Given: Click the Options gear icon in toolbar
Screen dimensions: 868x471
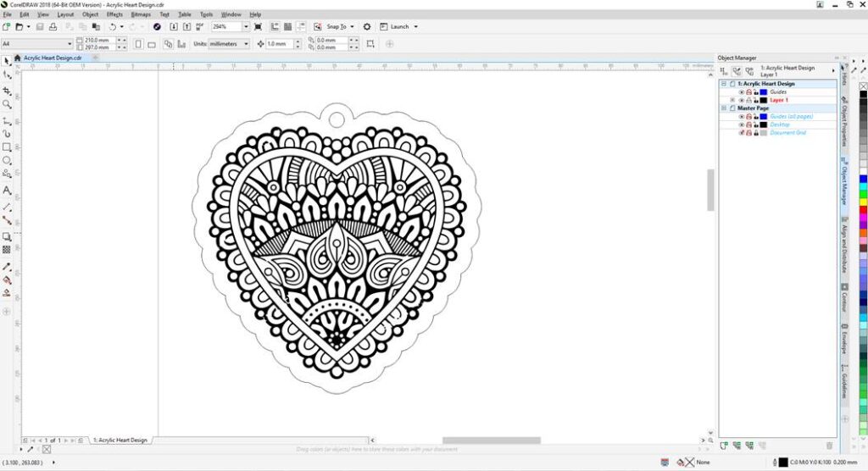Looking at the screenshot, I should [367, 27].
